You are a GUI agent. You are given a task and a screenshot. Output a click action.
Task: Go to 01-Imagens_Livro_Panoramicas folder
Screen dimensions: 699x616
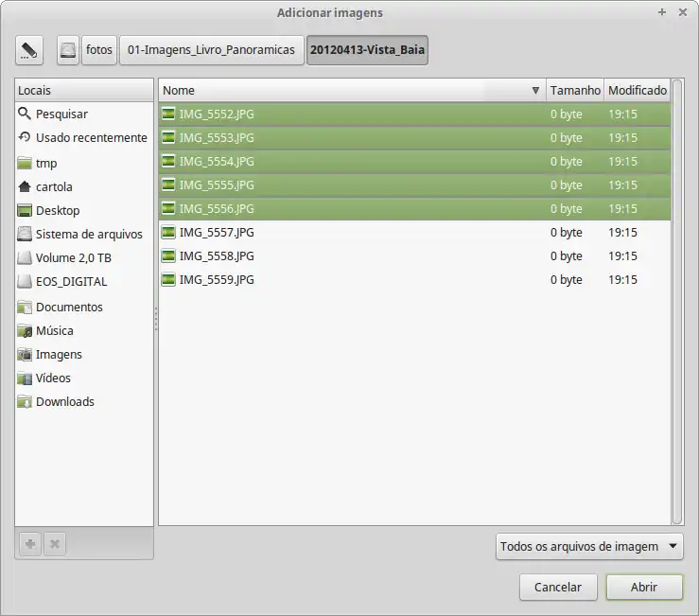pos(211,50)
